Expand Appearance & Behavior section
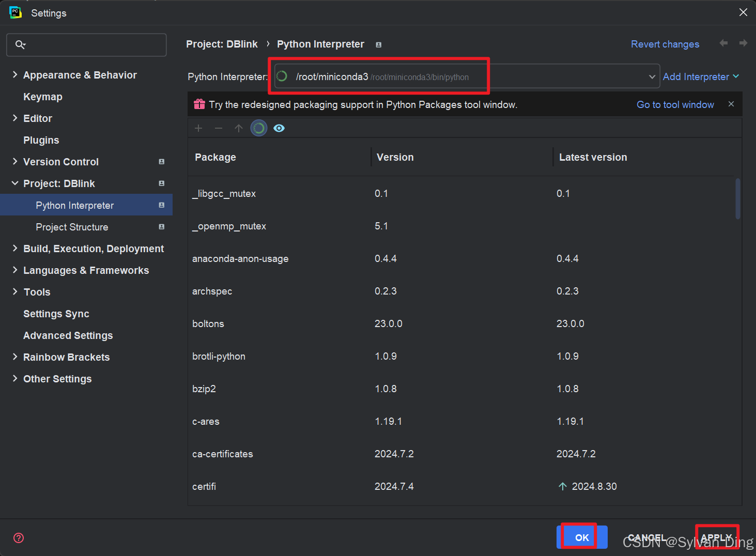 15,74
